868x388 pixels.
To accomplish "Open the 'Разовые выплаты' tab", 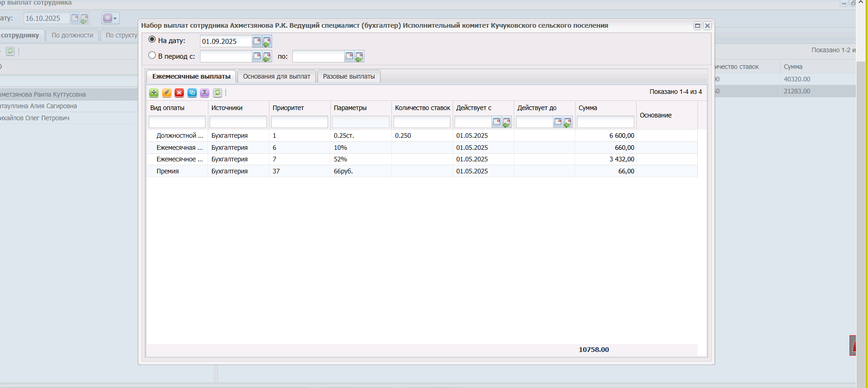I will 349,77.
